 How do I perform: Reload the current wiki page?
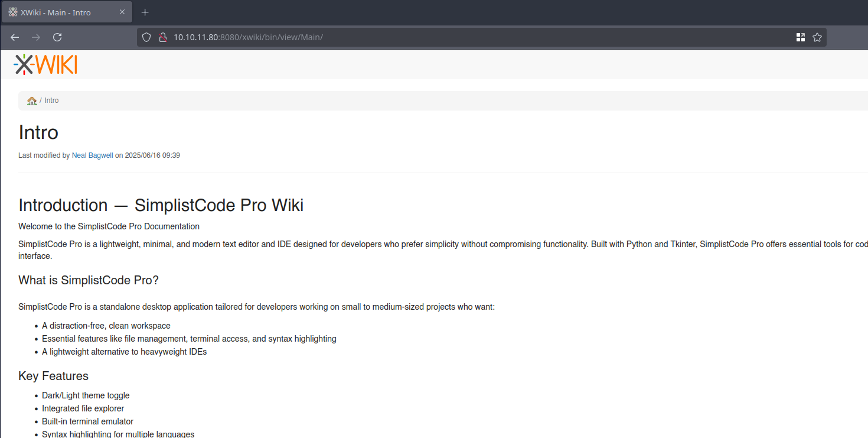[57, 37]
